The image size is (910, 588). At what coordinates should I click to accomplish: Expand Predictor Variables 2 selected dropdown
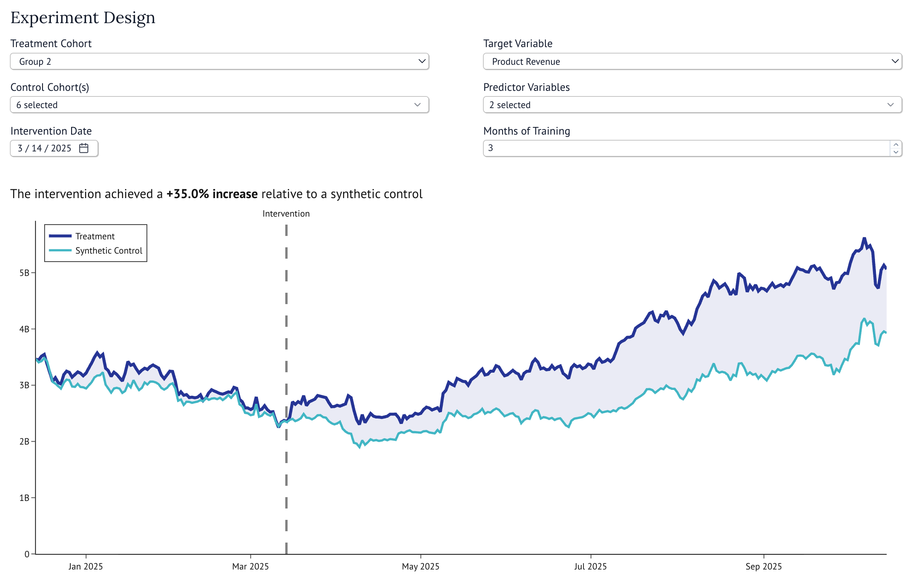pyautogui.click(x=692, y=105)
